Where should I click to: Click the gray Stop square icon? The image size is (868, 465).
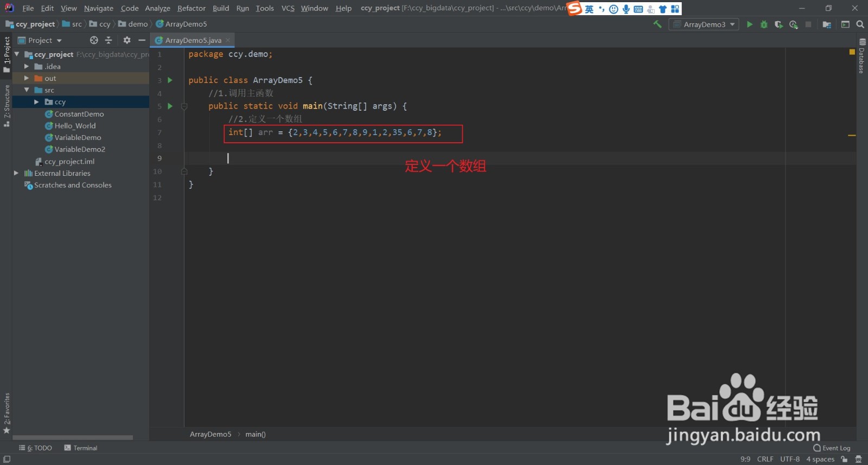[808, 24]
